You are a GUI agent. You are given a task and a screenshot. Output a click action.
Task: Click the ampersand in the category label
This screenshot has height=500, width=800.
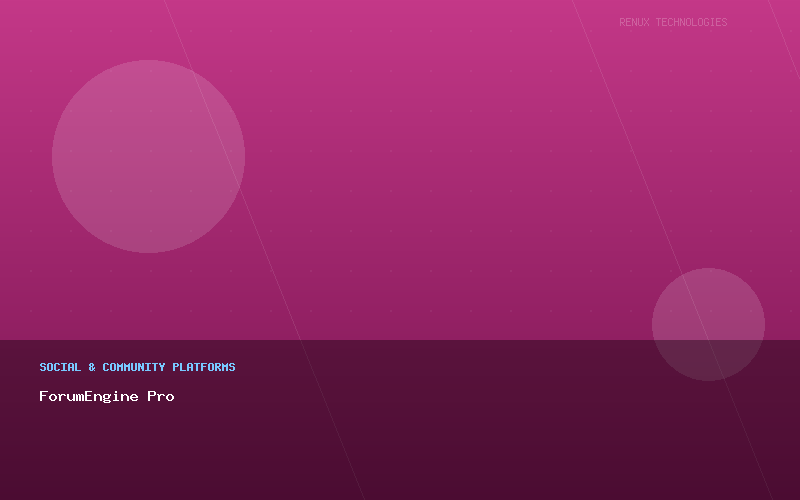point(92,367)
